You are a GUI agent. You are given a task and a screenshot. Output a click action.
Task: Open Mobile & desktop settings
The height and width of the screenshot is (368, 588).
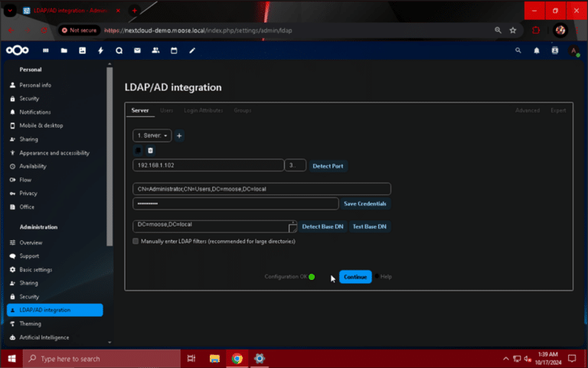tap(41, 125)
